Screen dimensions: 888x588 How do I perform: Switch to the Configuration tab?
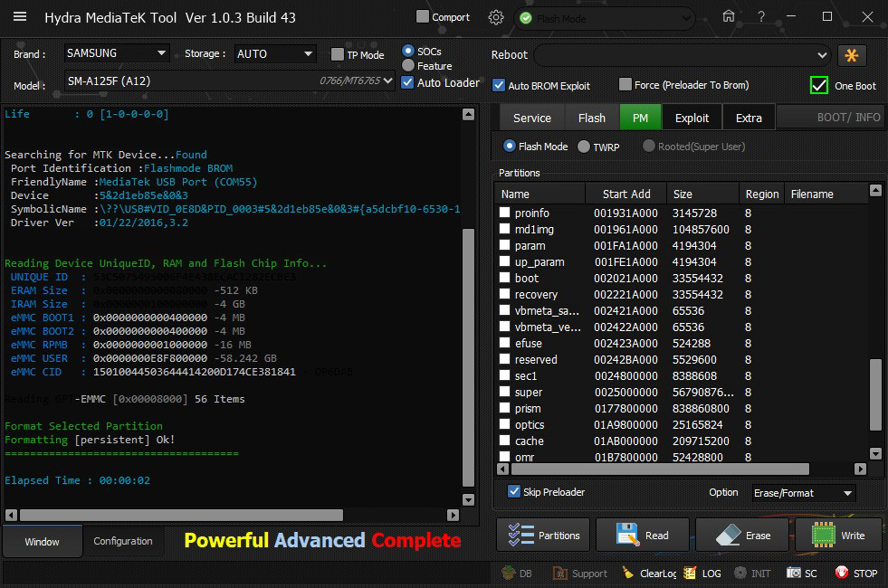click(x=123, y=541)
